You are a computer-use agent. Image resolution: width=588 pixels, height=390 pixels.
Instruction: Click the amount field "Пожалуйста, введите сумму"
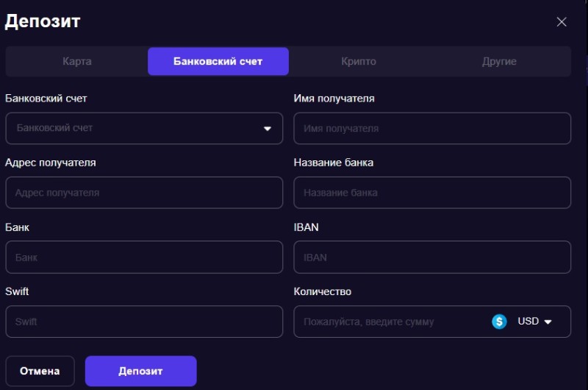click(390, 322)
